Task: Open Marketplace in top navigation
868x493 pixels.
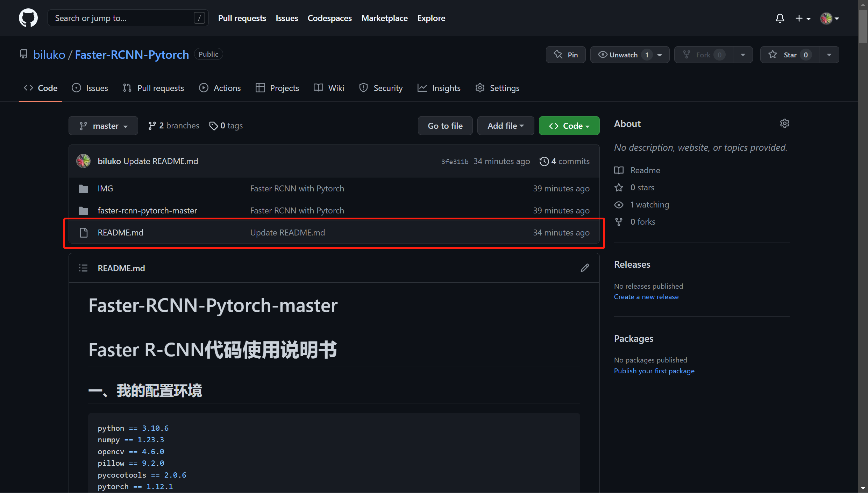Action: click(384, 18)
